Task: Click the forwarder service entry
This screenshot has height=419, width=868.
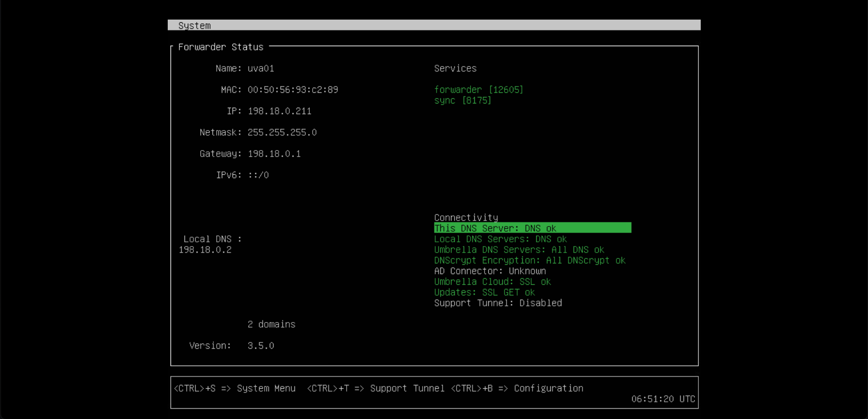Action: tap(478, 89)
